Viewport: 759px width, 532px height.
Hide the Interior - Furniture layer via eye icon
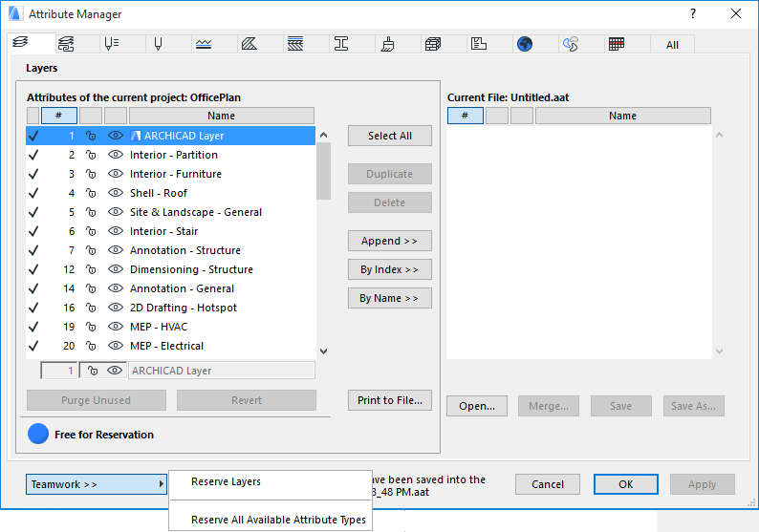click(x=116, y=174)
